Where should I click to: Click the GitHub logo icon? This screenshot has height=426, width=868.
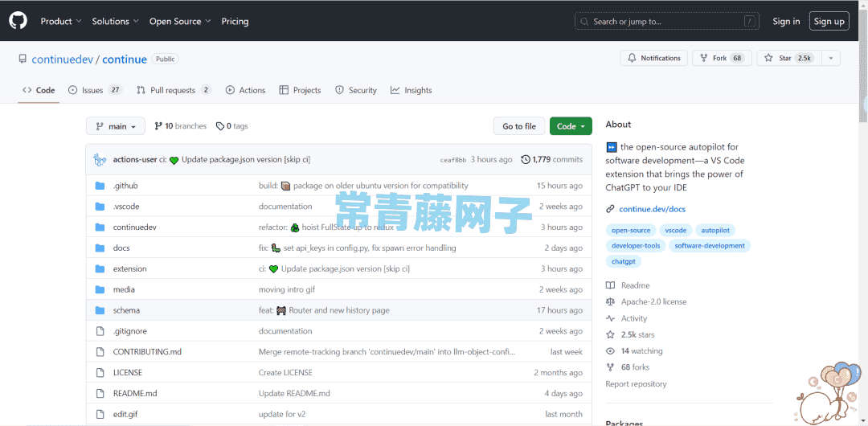tap(17, 21)
